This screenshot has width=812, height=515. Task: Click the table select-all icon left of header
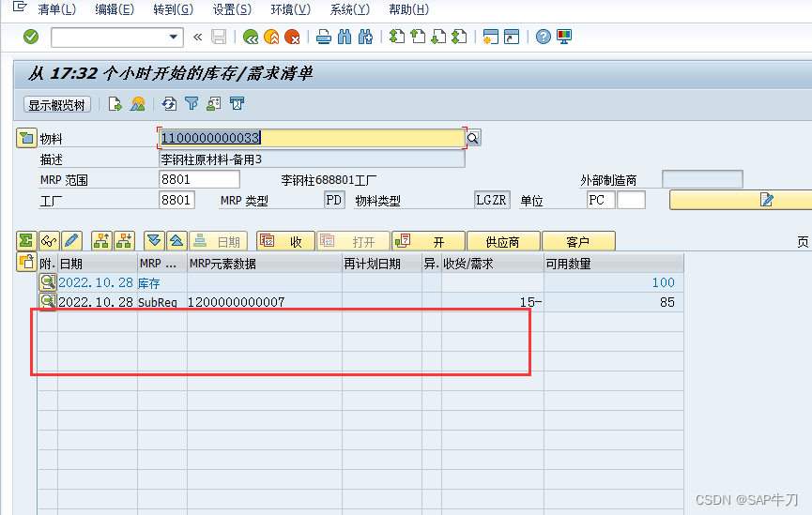(26, 262)
